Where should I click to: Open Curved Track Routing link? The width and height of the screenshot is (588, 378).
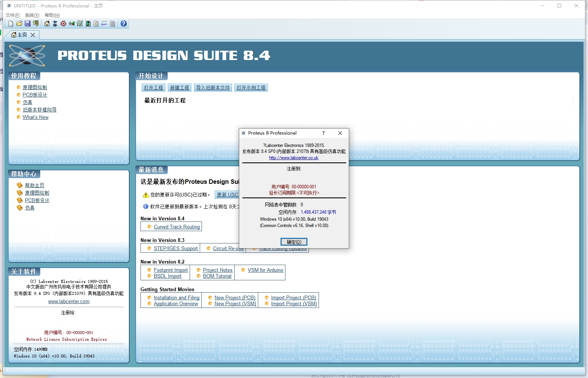click(177, 227)
